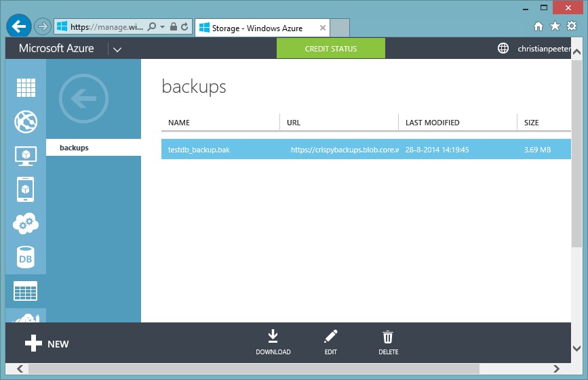This screenshot has width=588, height=380.
Task: Click the large back arrow circle
Action: coord(83,99)
